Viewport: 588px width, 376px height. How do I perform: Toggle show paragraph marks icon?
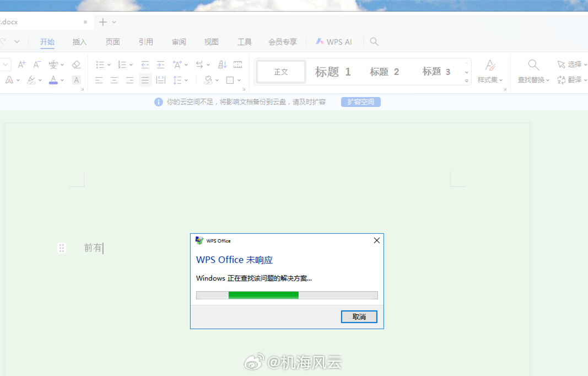pos(238,65)
